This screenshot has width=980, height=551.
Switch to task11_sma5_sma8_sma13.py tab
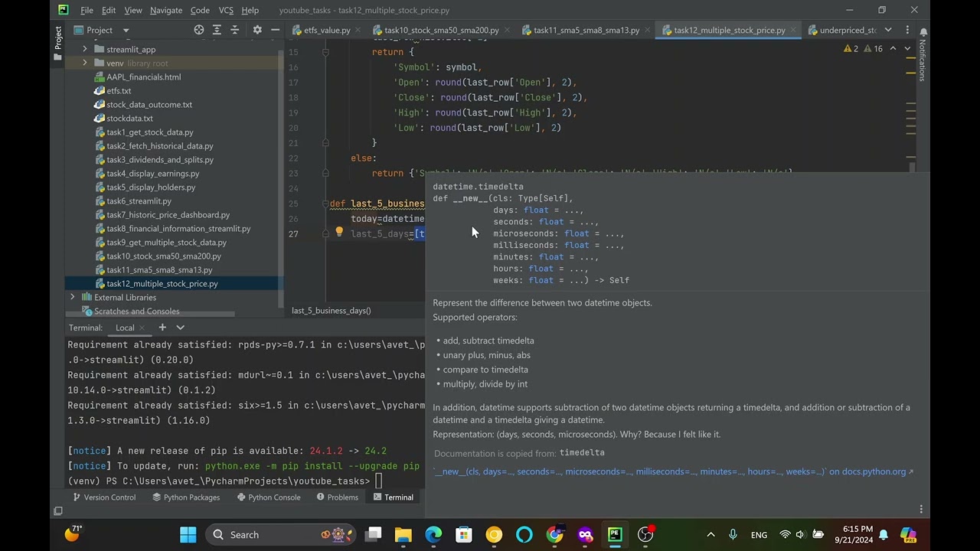586,30
